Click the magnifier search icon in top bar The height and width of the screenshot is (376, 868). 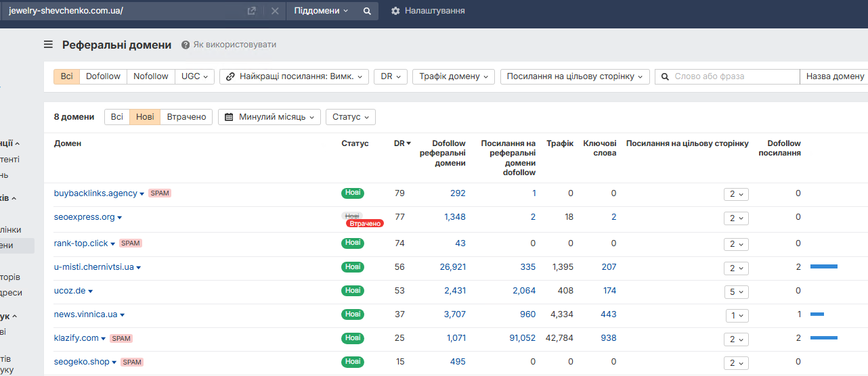click(x=367, y=11)
